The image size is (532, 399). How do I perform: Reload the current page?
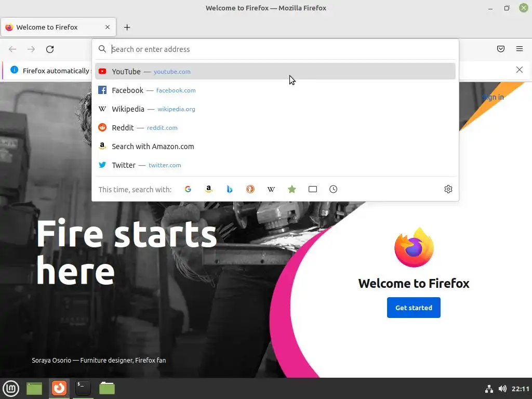coord(50,49)
